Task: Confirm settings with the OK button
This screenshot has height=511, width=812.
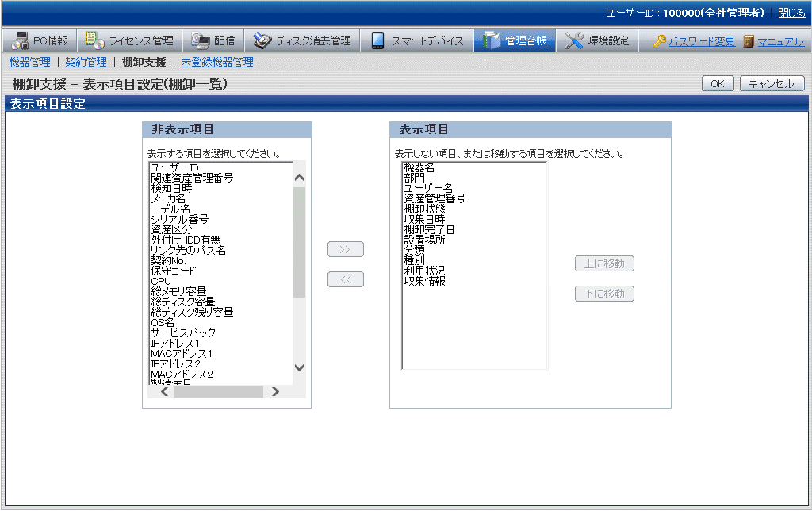Action: tap(718, 83)
